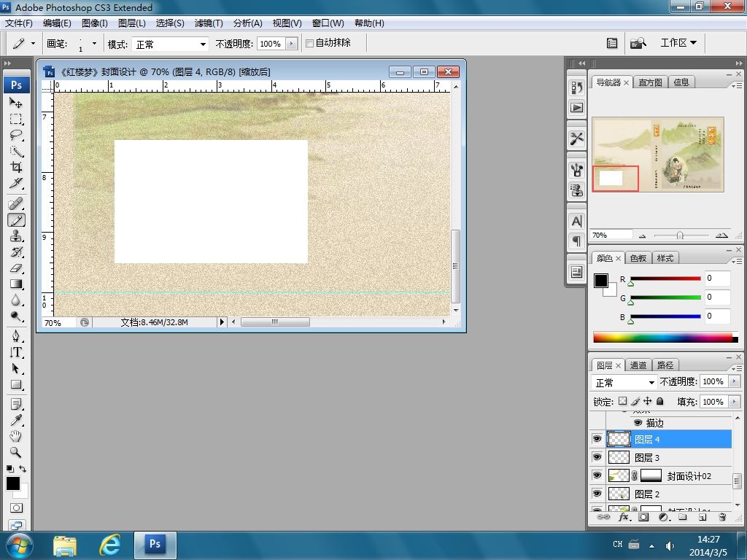Switch to the 色板 tab
This screenshot has width=747, height=560.
click(638, 258)
